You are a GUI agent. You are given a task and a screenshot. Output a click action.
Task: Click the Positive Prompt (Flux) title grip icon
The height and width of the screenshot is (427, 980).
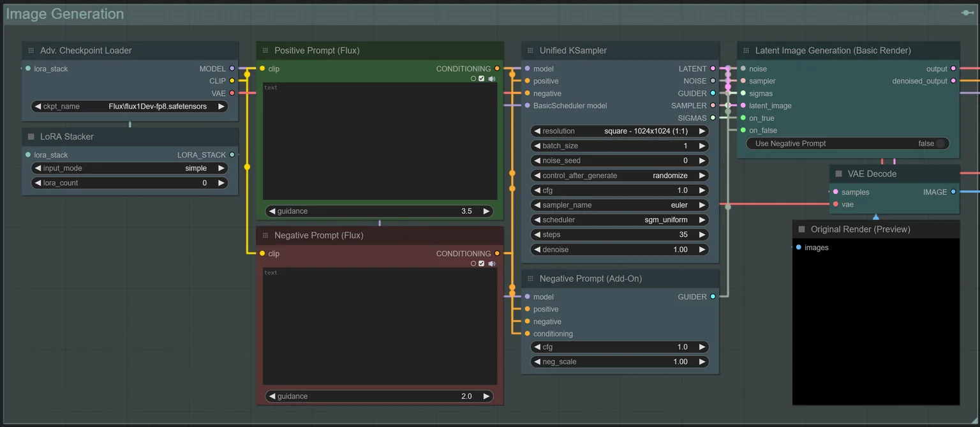(x=265, y=50)
